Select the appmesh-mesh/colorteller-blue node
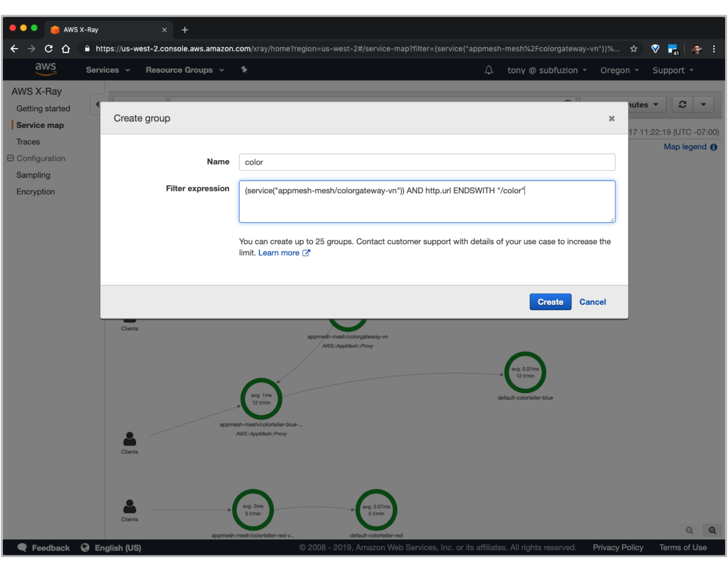 [x=261, y=399]
